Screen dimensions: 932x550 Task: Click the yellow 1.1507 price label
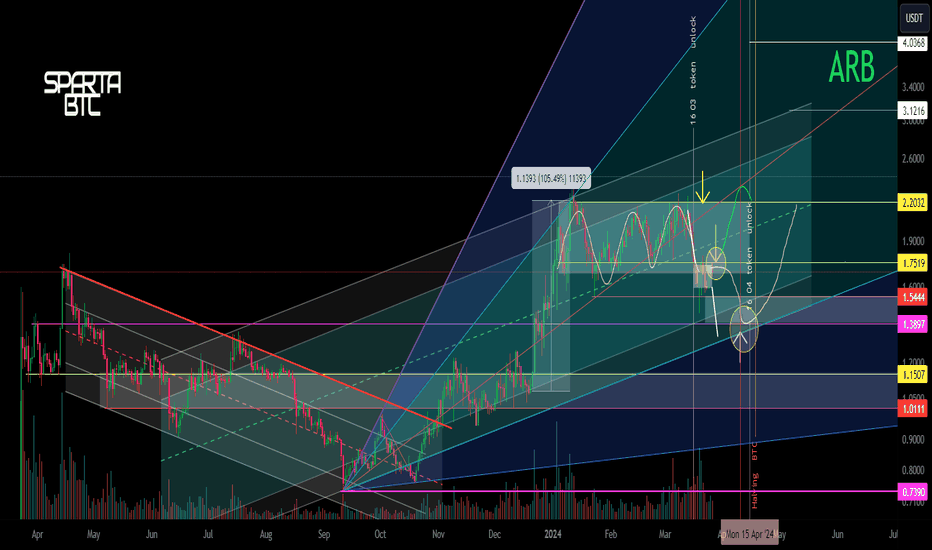tap(914, 375)
